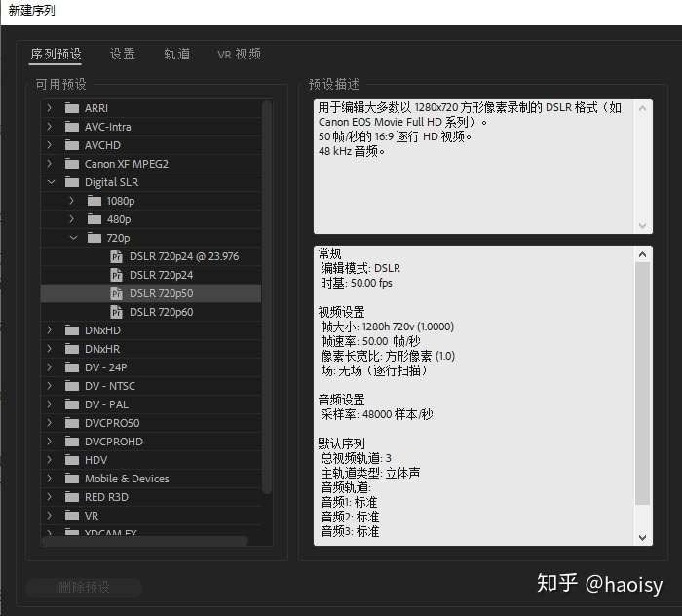This screenshot has height=616, width=682.
Task: Click the 时基: 50.00 fps text
Action: (357, 283)
